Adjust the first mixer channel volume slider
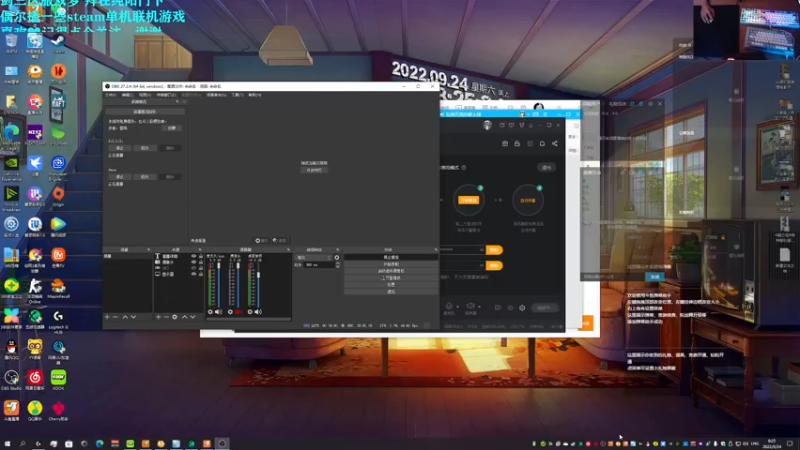The height and width of the screenshot is (450, 800). click(x=219, y=285)
